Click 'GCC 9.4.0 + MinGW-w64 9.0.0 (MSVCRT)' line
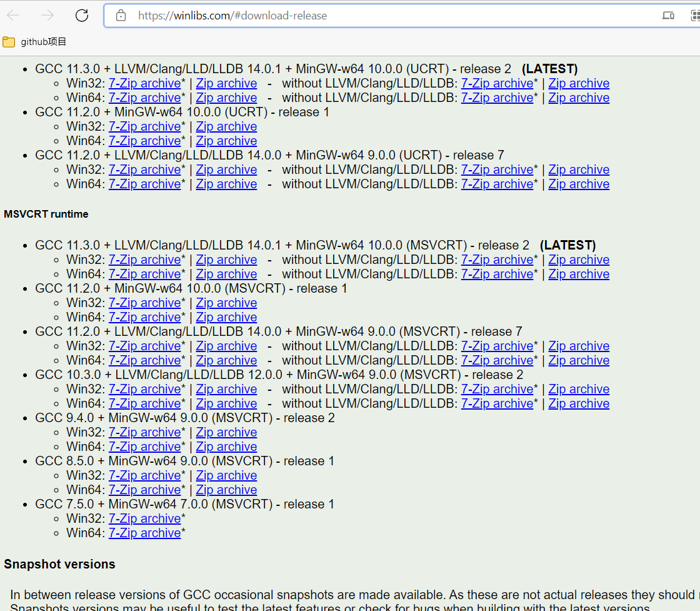Viewport: 700px width, 611px height. (185, 418)
